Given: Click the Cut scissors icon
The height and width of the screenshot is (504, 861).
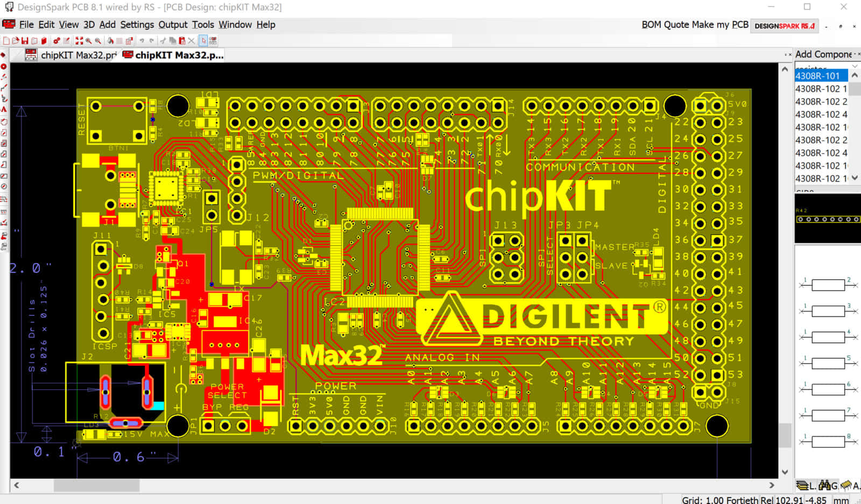Looking at the screenshot, I should click(163, 41).
